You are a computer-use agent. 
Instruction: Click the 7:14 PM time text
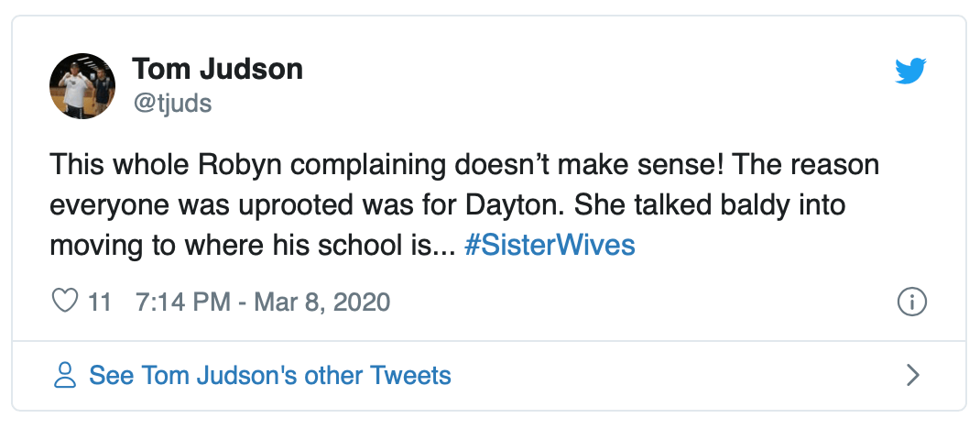pos(181,302)
